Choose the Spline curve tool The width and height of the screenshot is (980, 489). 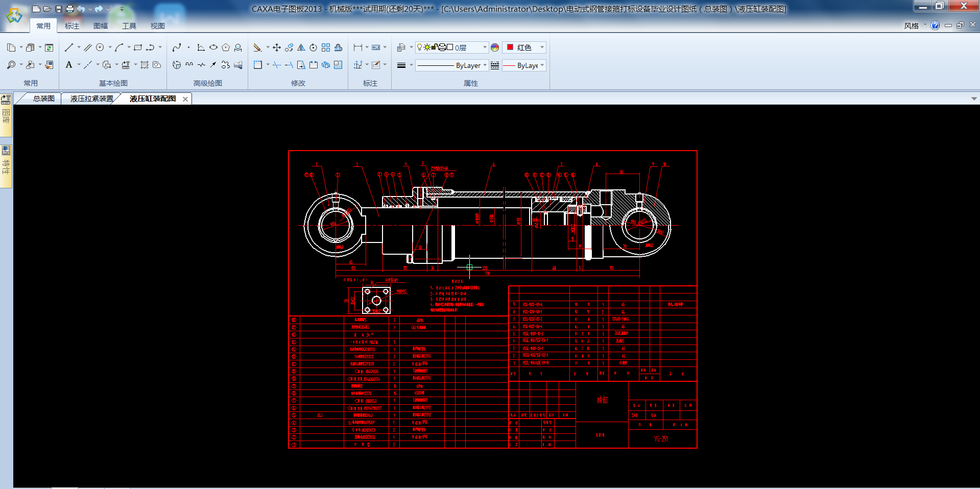pos(177,47)
